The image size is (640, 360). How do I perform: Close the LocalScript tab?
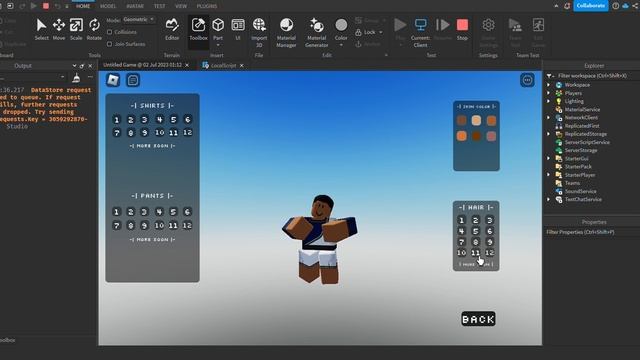(242, 65)
